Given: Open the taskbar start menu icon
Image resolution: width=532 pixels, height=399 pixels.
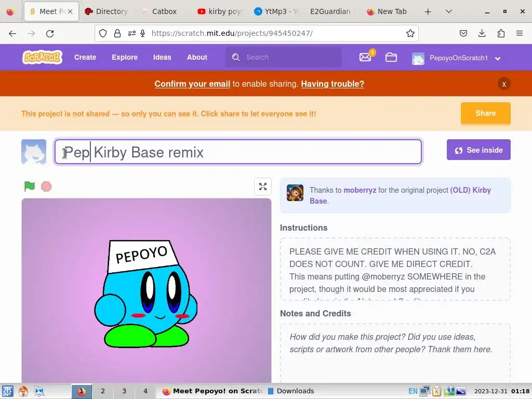Looking at the screenshot, I should click(7, 391).
